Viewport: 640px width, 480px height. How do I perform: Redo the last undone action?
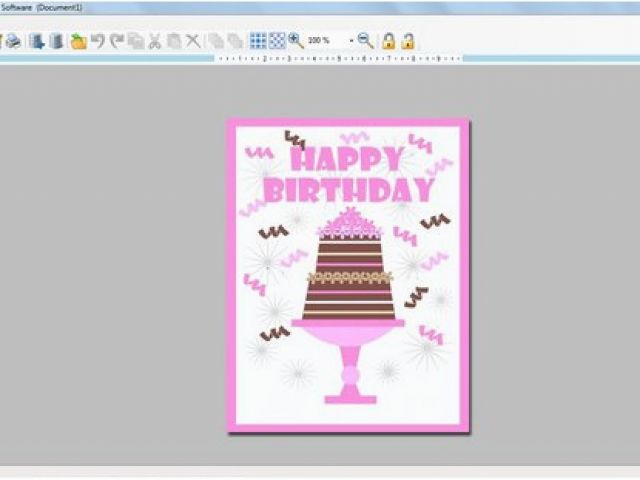116,41
